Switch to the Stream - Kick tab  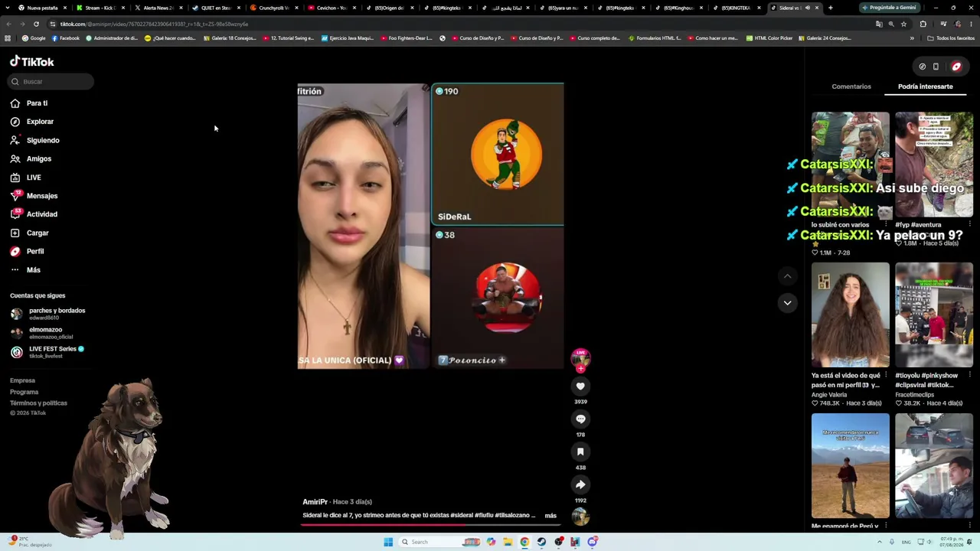100,8
